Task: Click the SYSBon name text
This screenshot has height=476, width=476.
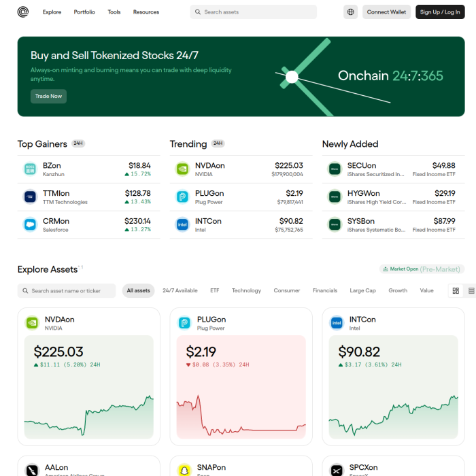Action: tap(361, 221)
